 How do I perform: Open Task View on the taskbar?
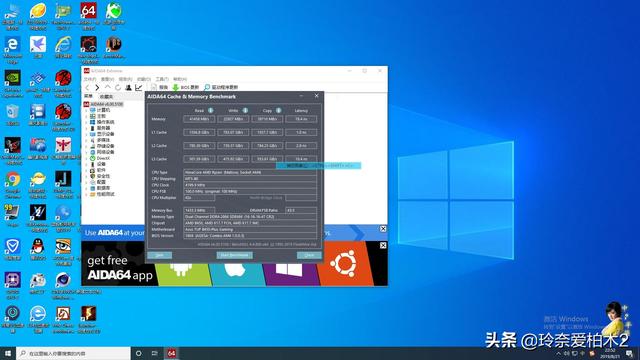pos(155,353)
